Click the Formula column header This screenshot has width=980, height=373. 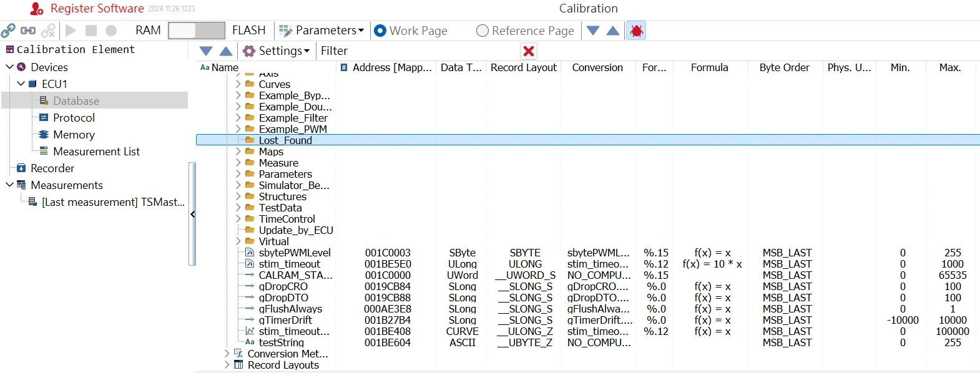click(x=709, y=67)
